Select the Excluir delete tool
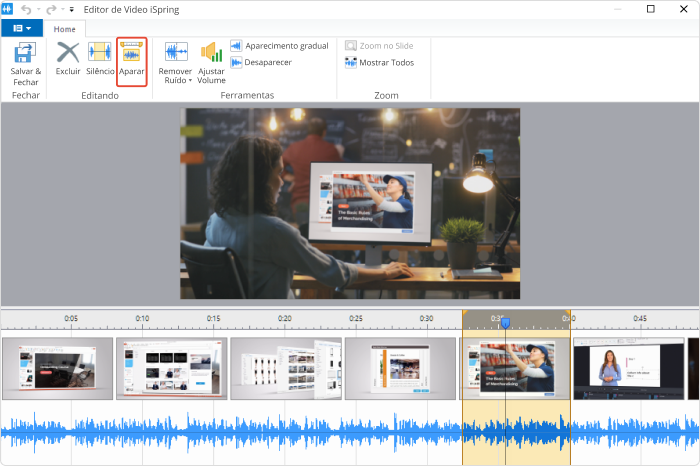 pyautogui.click(x=68, y=58)
